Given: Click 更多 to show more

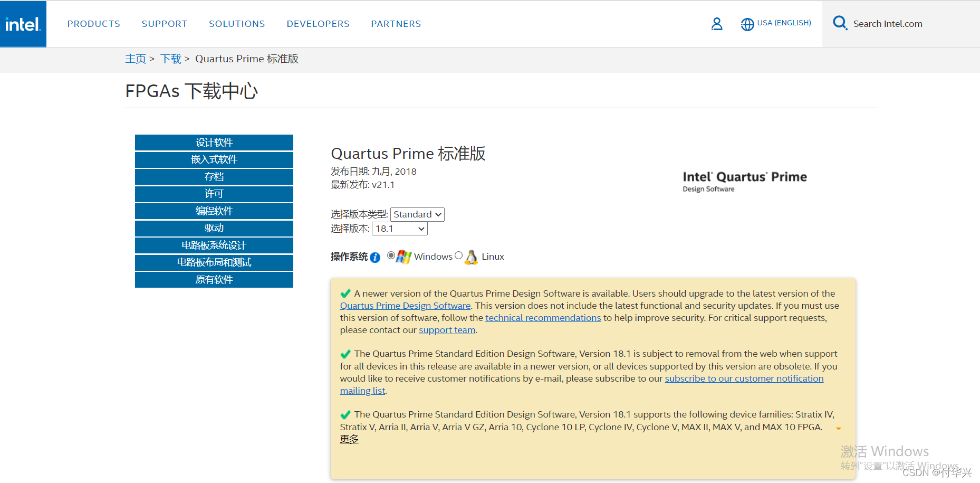Looking at the screenshot, I should [349, 439].
